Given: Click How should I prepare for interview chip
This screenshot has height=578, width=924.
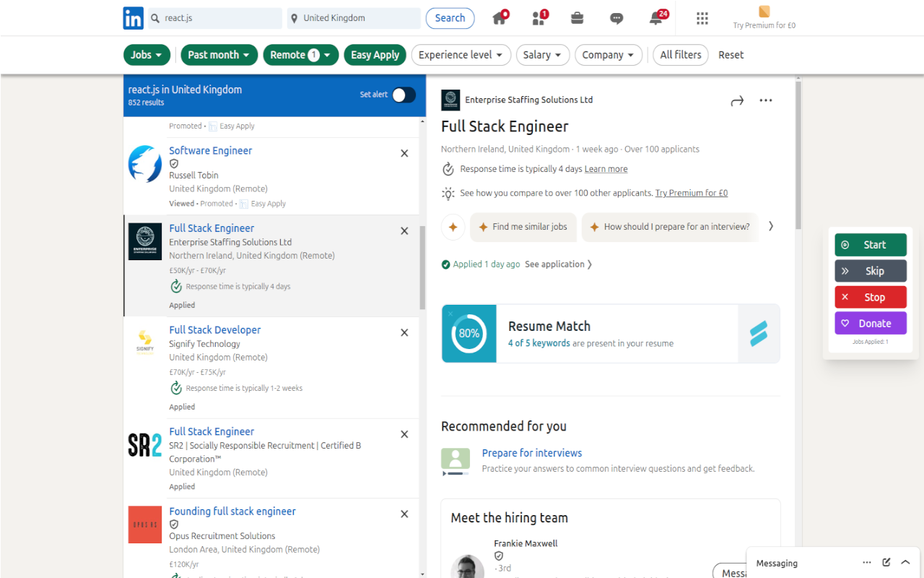Looking at the screenshot, I should pyautogui.click(x=670, y=227).
